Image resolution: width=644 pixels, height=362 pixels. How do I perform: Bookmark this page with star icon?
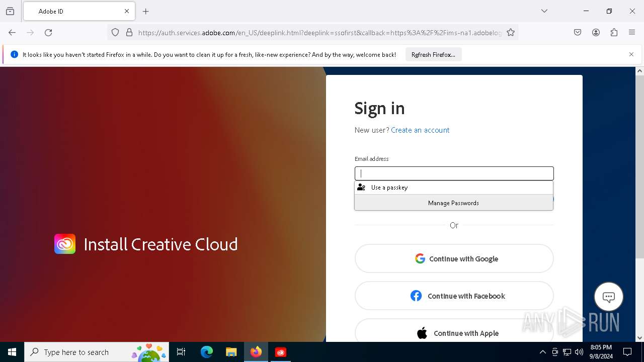[x=511, y=33]
